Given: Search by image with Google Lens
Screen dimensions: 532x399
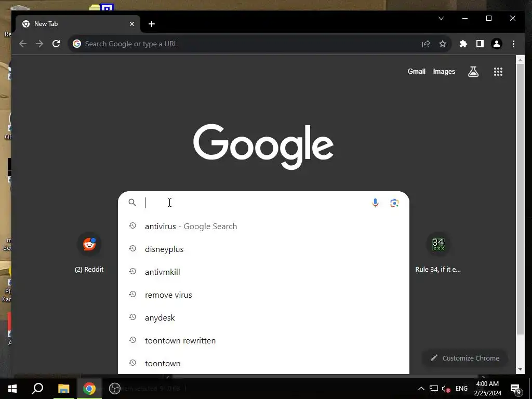Looking at the screenshot, I should pos(394,203).
